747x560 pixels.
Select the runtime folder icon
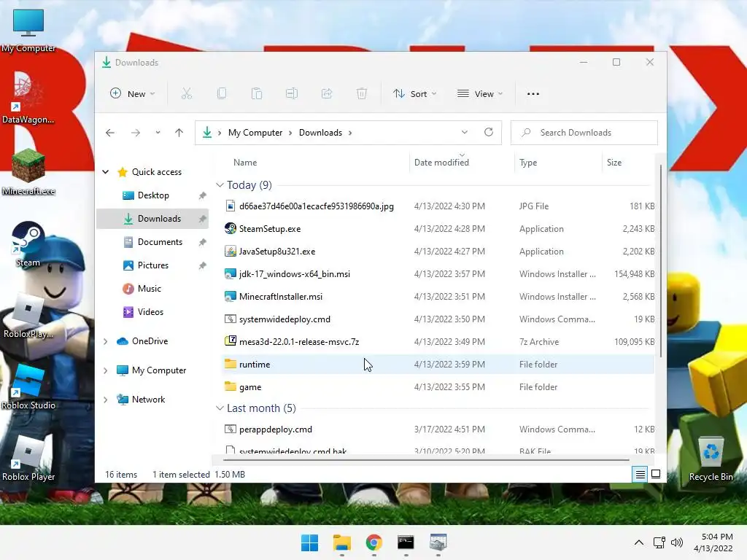click(x=230, y=364)
